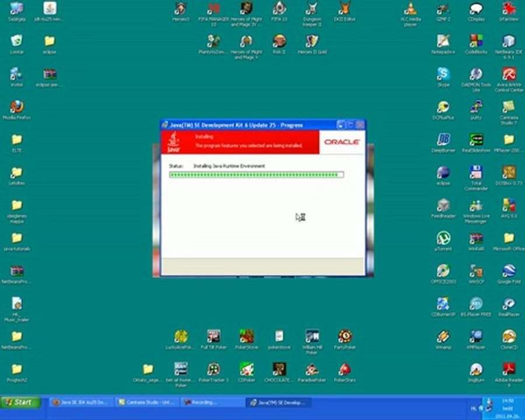Open Windows Live Messenger shortcut

476,211
